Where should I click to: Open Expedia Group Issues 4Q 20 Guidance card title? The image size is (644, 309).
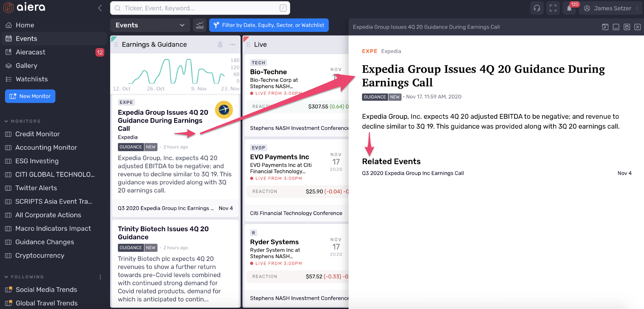(163, 120)
